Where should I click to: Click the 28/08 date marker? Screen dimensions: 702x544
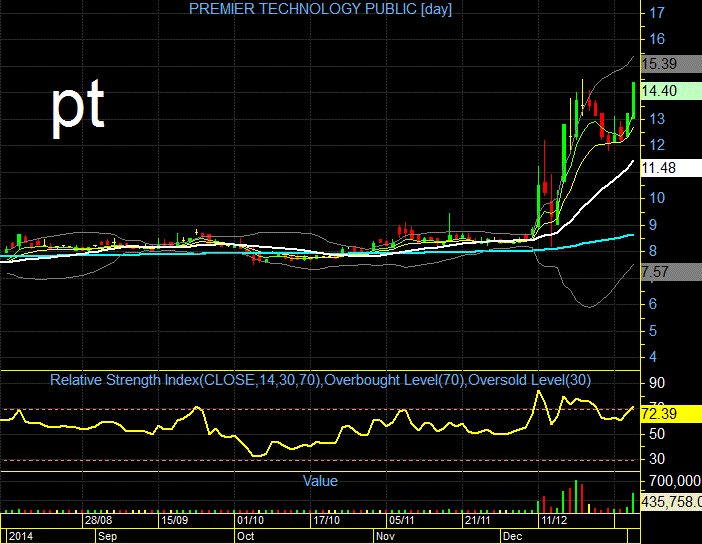98,520
